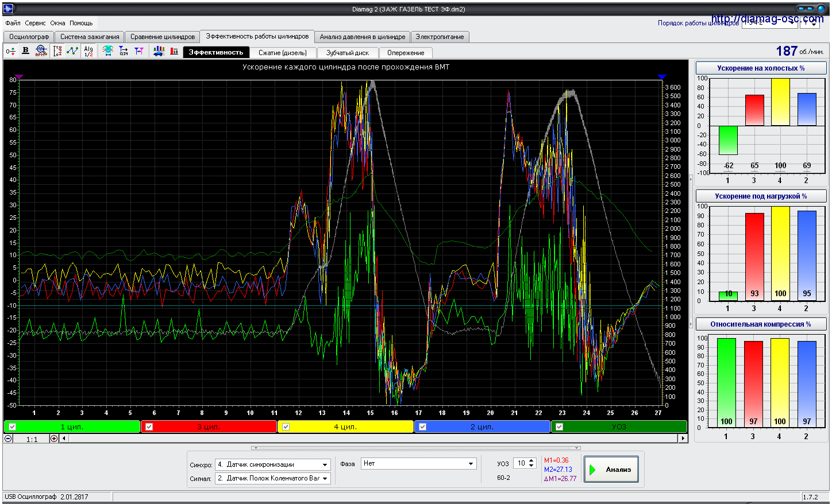Click the bottom panel collapse handle
The width and height of the screenshot is (832, 504).
(416, 448)
